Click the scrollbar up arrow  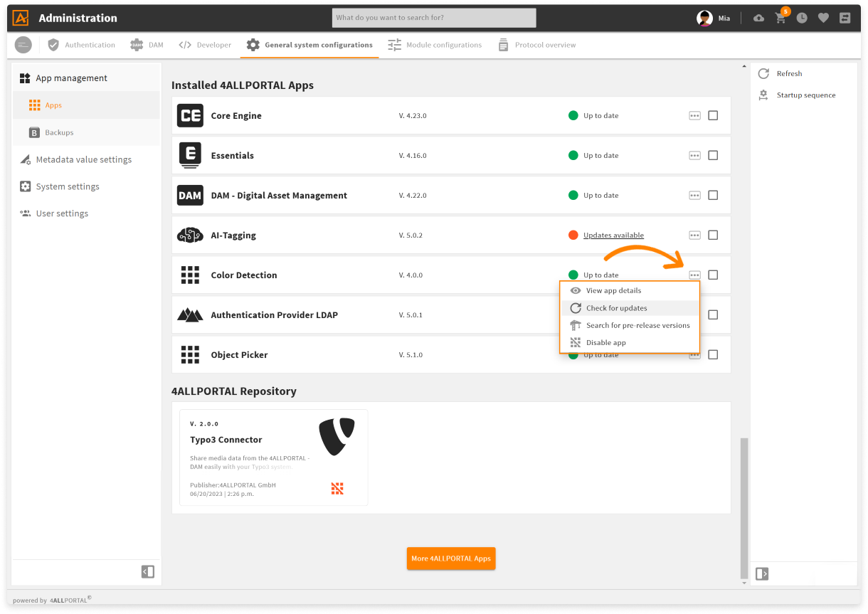[x=744, y=67]
